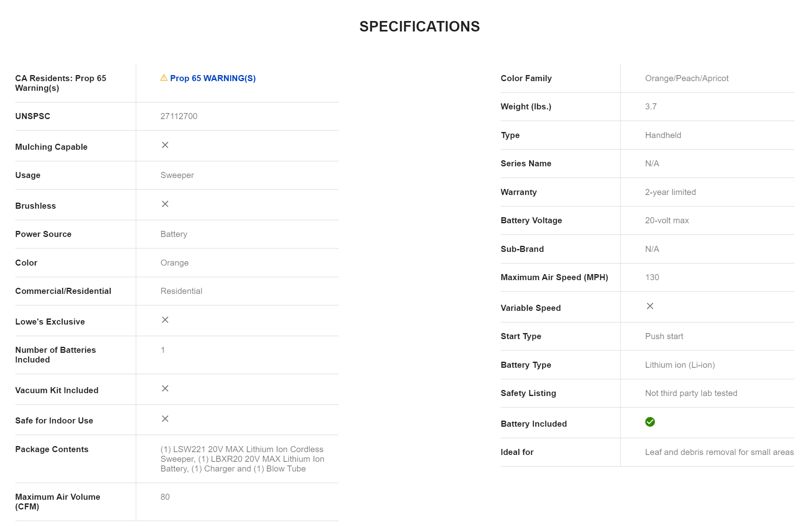Click the X icon for Lowe's Exclusive
Screen dimensions: 812x526
[x=165, y=320]
